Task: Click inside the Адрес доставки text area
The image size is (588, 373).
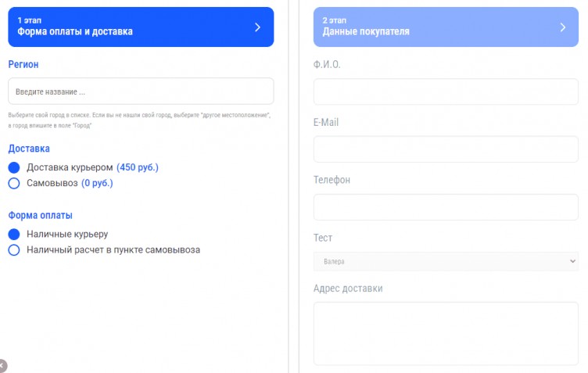Action: (x=446, y=333)
